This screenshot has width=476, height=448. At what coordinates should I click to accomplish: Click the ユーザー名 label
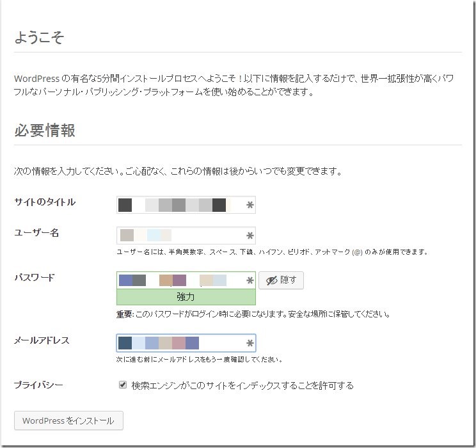point(36,233)
